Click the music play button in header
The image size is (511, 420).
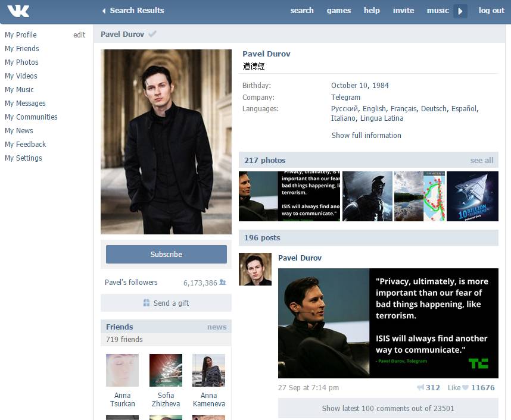(460, 11)
